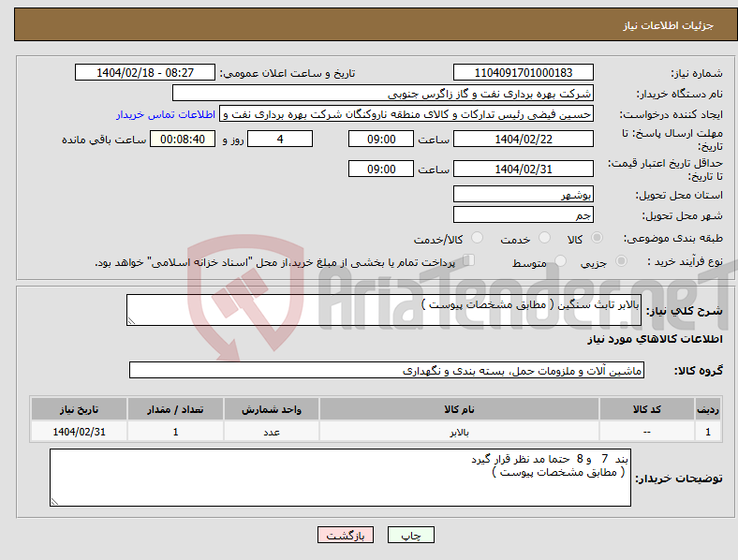This screenshot has height=560, width=738.
Task: Click the توضیحات خریدار text area
Action: coord(340,478)
